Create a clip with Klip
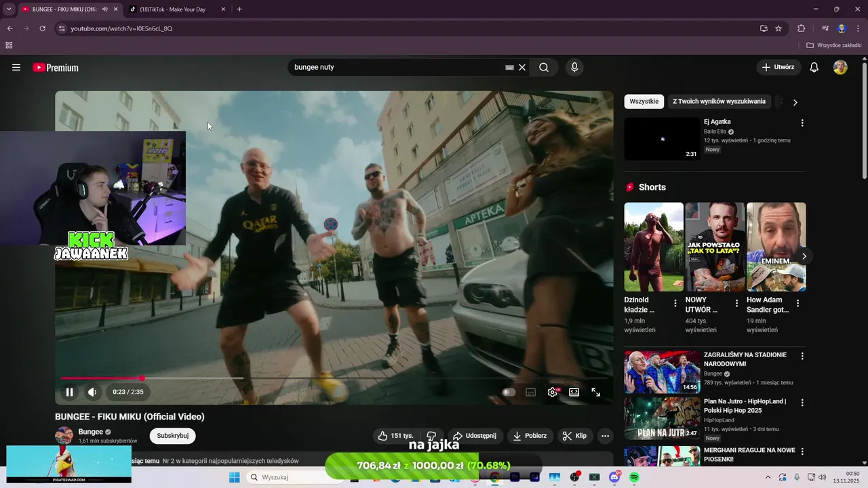 (x=575, y=436)
